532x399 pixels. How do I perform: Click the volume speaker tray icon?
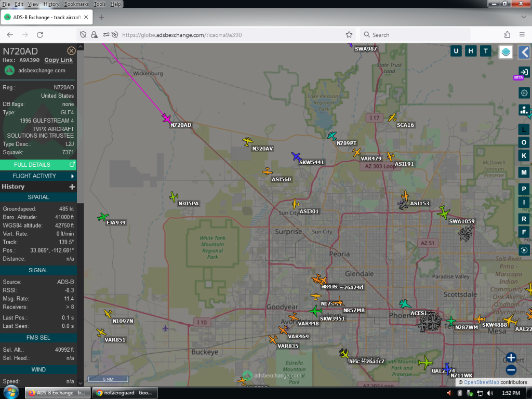[490, 393]
